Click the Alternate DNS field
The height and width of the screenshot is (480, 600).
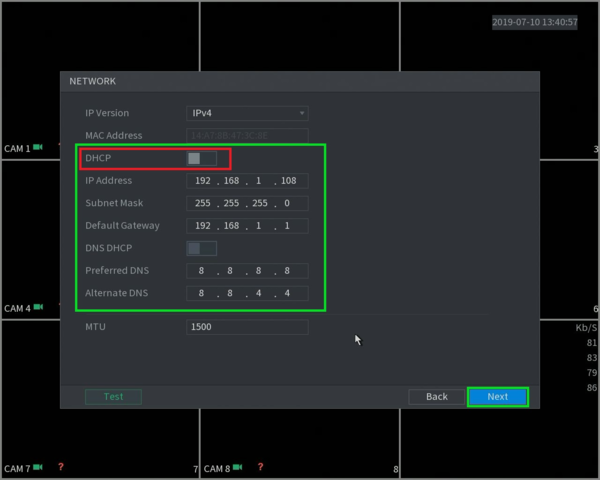pos(247,293)
